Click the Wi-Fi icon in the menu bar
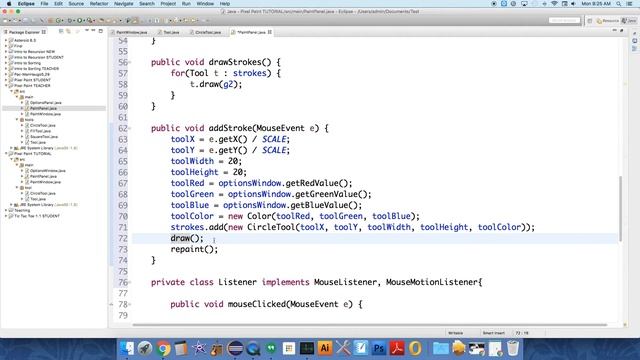The image size is (640, 360). [x=554, y=4]
